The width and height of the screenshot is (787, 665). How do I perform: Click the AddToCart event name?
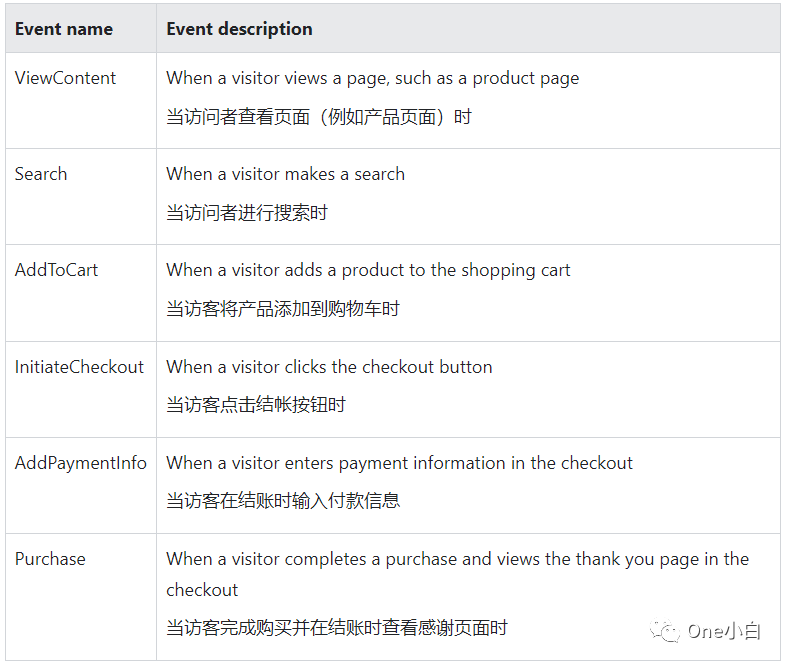(56, 270)
